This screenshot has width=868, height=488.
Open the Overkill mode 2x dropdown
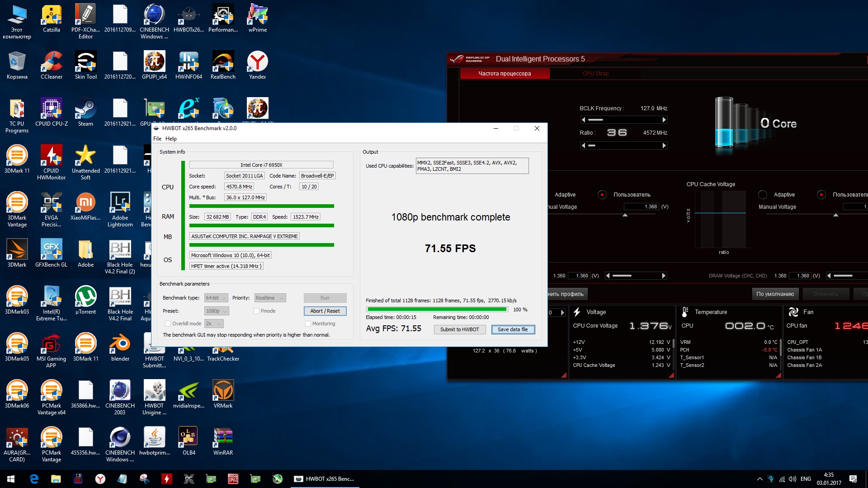click(214, 324)
